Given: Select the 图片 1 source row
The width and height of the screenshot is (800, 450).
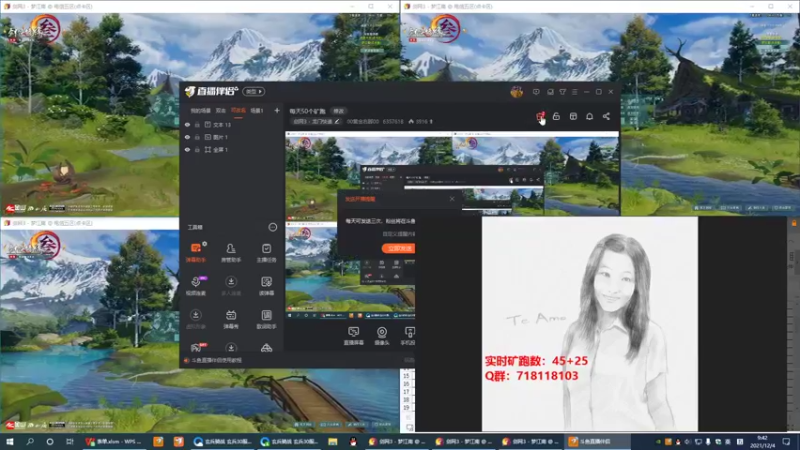Looking at the screenshot, I should pyautogui.click(x=232, y=137).
